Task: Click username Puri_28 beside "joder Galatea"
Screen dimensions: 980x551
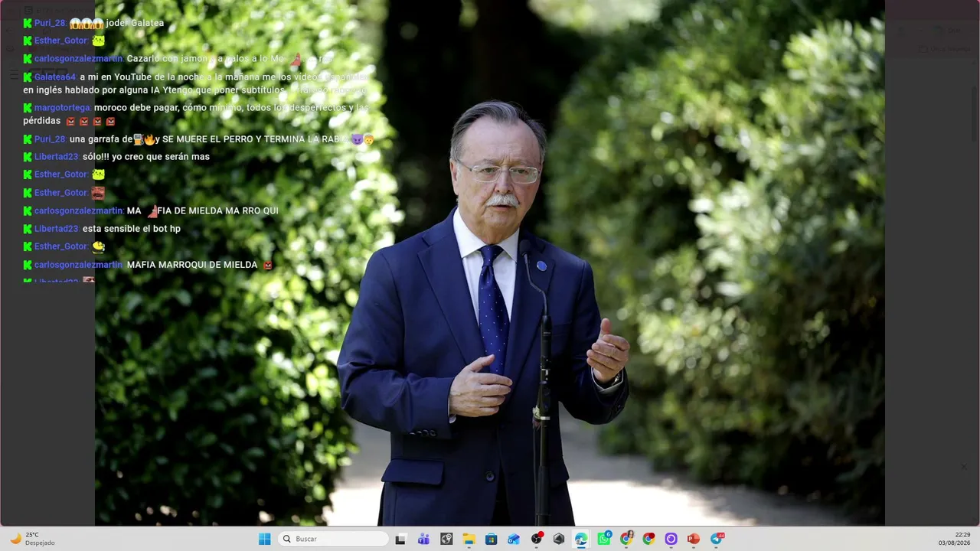Action: point(51,23)
